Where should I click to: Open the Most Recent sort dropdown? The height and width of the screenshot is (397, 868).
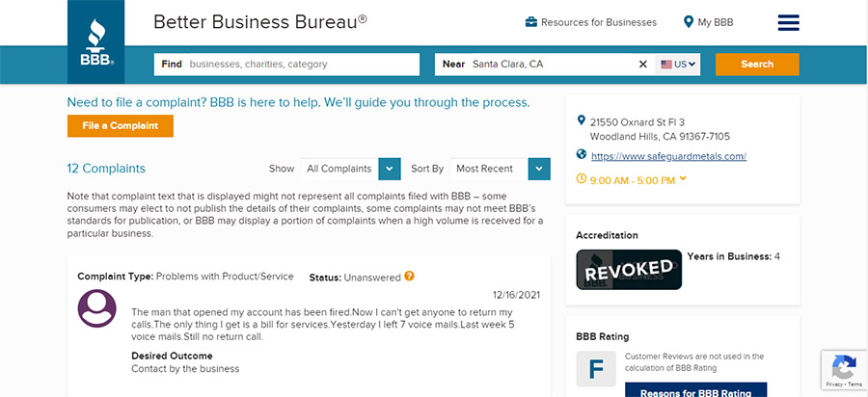click(x=501, y=169)
